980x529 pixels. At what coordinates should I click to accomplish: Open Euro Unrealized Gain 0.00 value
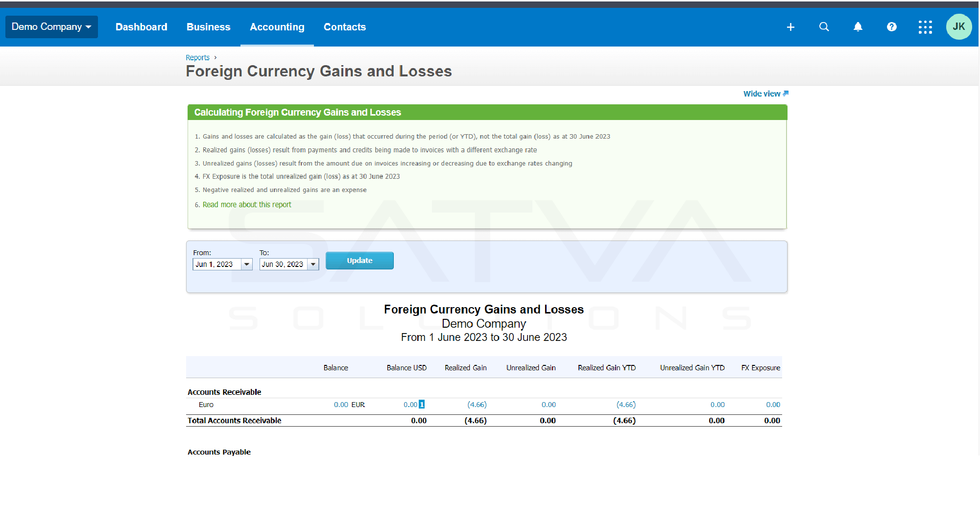tap(549, 405)
